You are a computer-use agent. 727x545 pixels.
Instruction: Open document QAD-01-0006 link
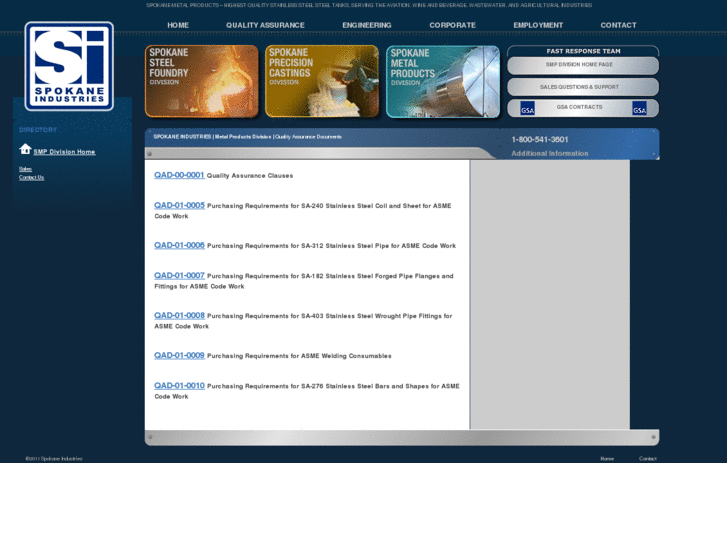179,245
